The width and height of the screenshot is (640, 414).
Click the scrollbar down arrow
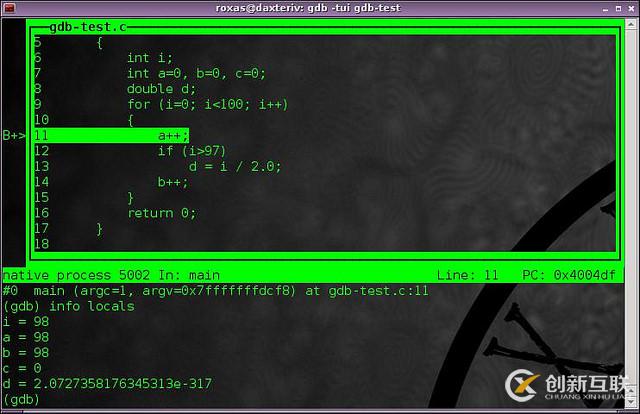coord(631,402)
